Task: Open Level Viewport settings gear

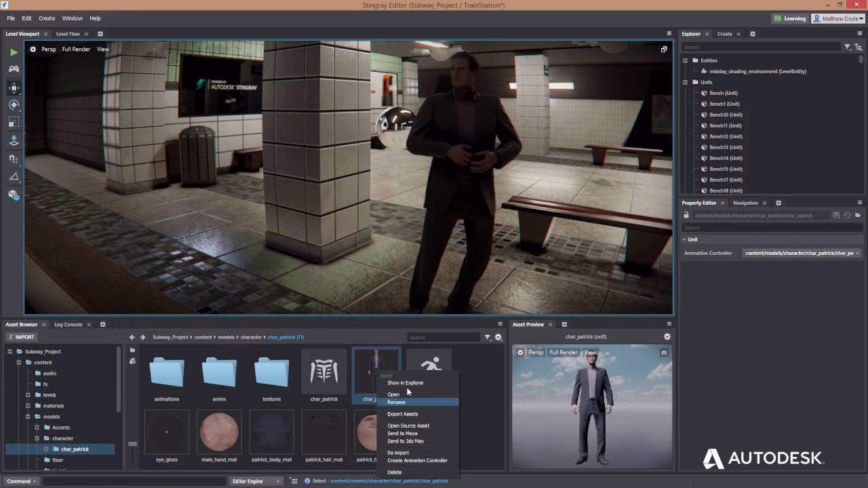Action: click(x=33, y=49)
